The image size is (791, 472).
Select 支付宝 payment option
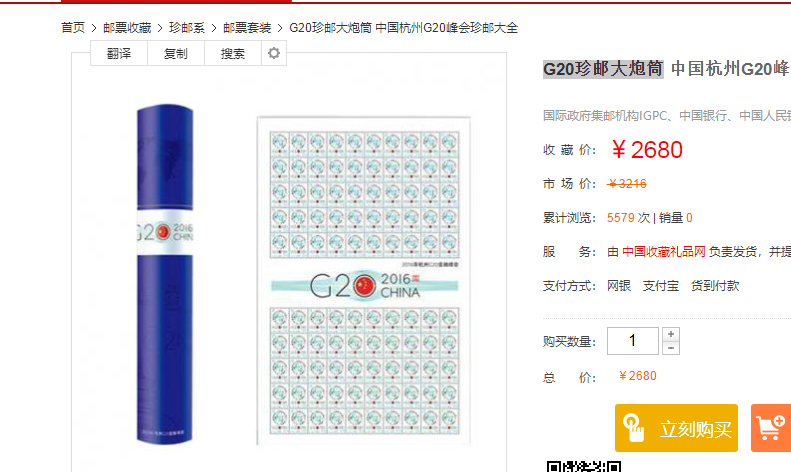point(660,286)
